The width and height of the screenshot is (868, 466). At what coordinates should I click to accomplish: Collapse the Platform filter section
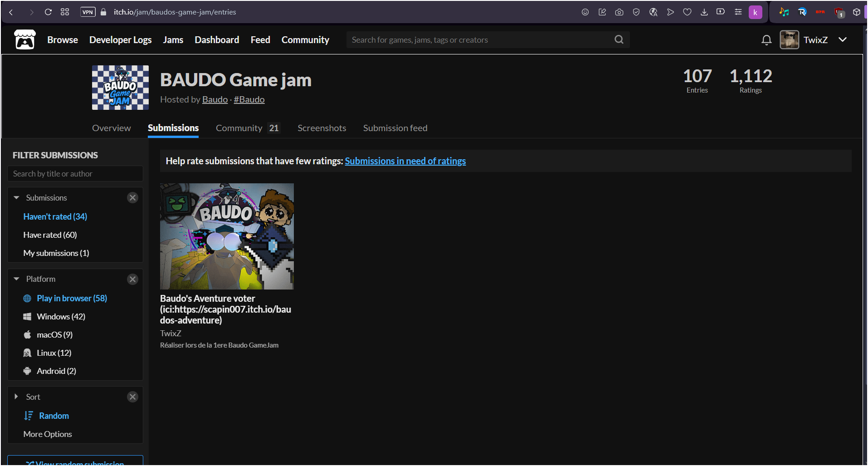pos(16,279)
